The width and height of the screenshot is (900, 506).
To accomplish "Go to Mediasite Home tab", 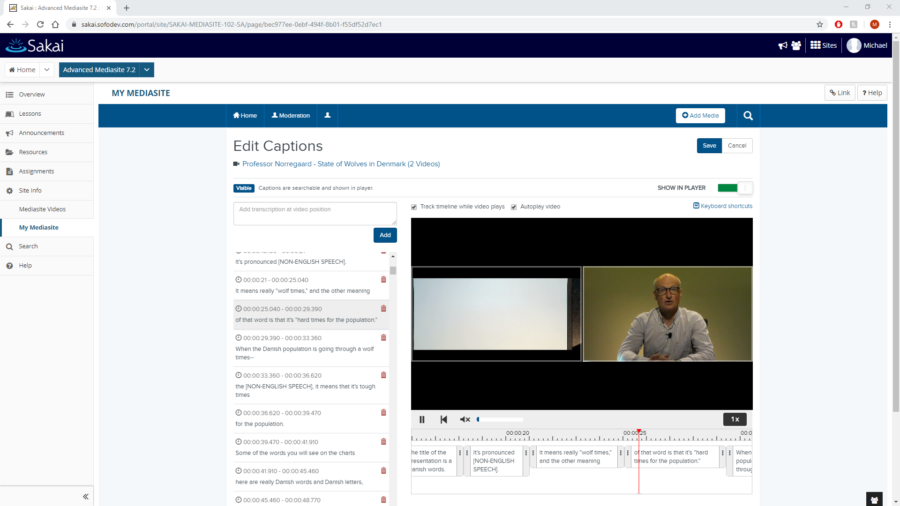I will point(245,115).
